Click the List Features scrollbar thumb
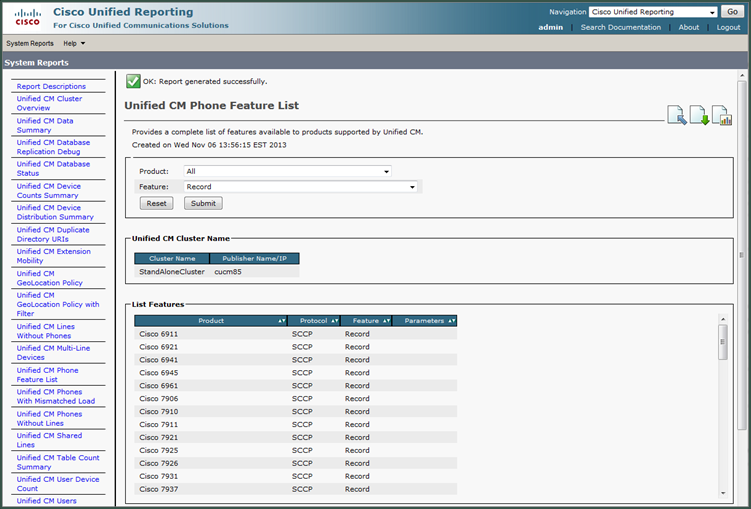751x509 pixels. pyautogui.click(x=723, y=342)
